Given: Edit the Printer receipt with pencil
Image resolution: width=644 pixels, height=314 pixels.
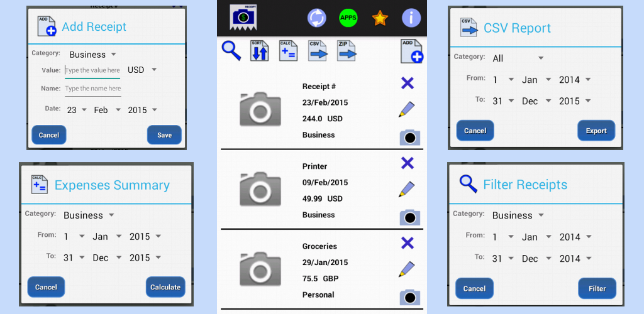Looking at the screenshot, I should point(407,190).
